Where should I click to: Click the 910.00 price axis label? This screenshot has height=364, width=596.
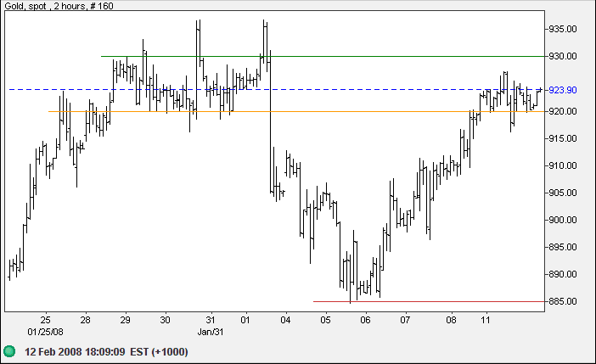tap(563, 165)
